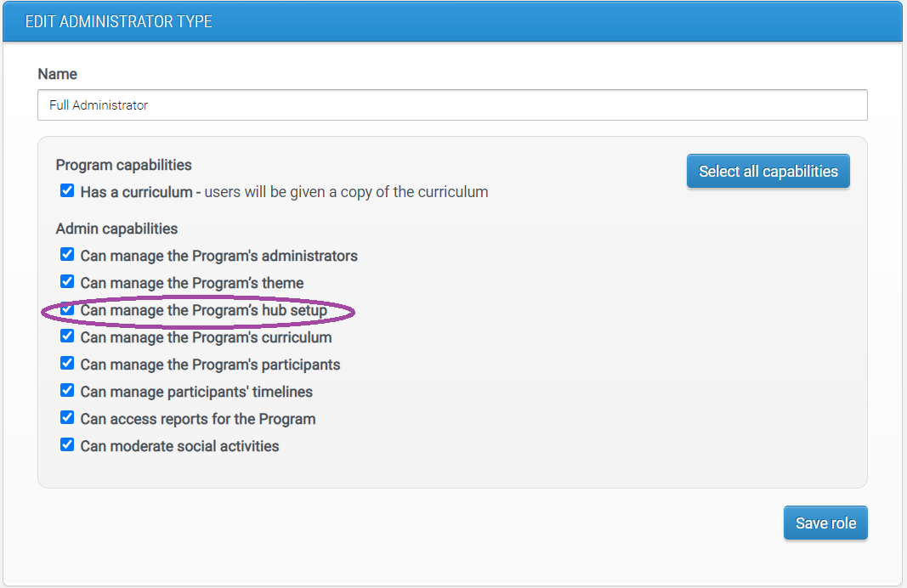
Task: Toggle the manage Program's curriculum checkbox
Action: [x=67, y=336]
